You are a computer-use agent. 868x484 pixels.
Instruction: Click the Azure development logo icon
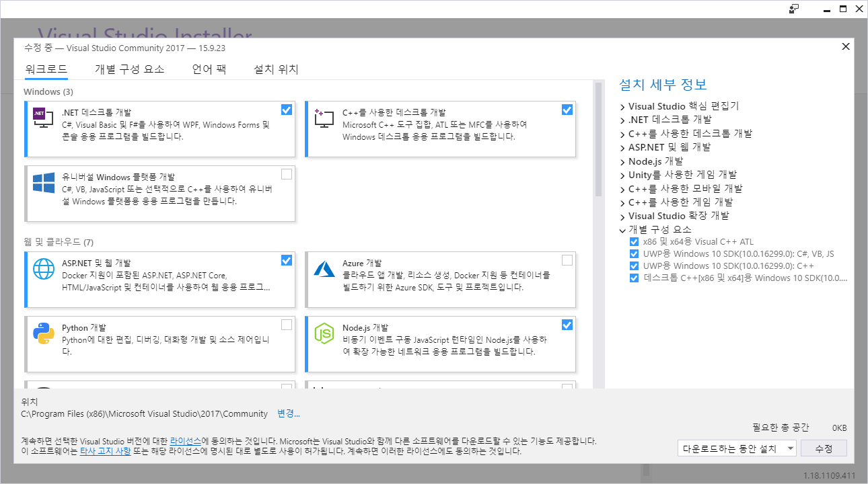tap(324, 269)
